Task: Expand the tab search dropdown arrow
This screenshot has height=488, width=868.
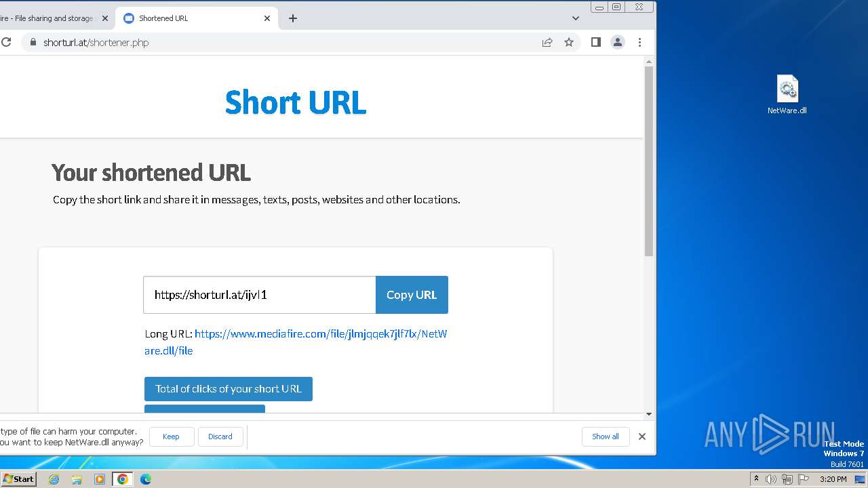Action: click(576, 18)
